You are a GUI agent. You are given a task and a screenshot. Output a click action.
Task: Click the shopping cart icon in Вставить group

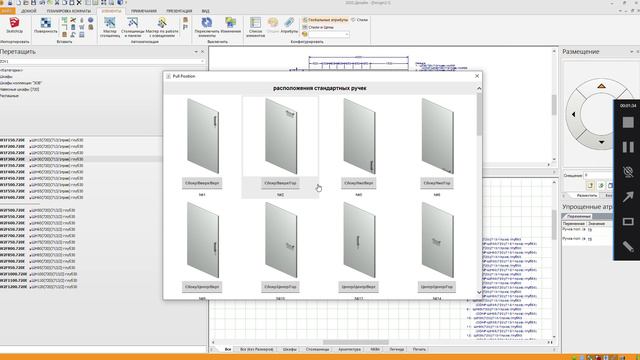pyautogui.click(x=82, y=27)
